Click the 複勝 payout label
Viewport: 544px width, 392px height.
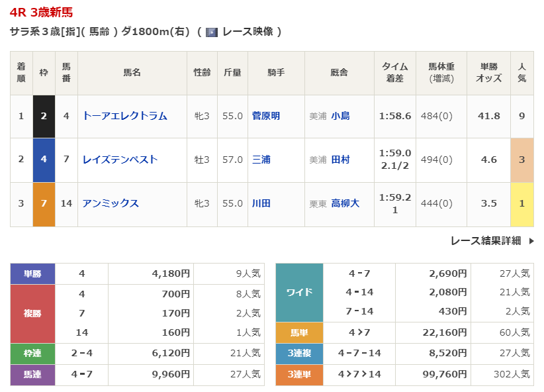tap(32, 313)
